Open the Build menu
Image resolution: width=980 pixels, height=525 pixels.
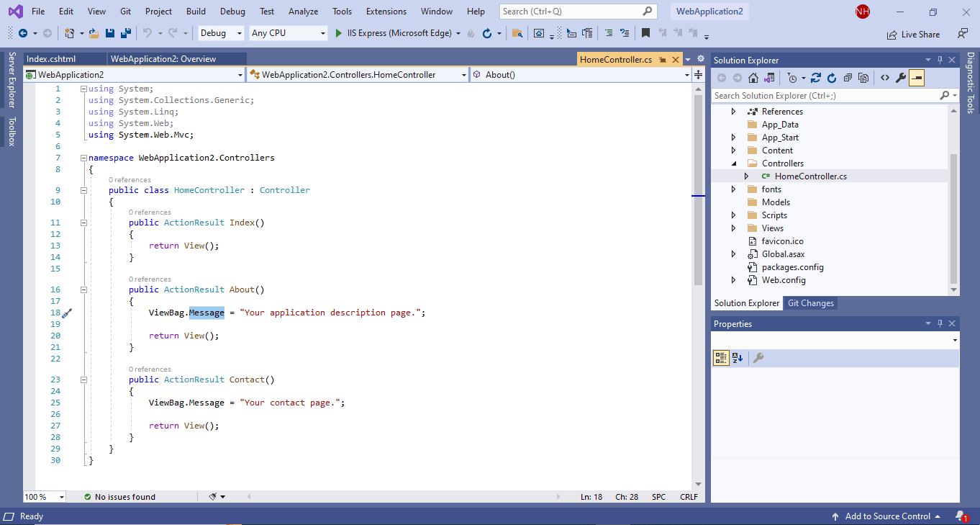(196, 12)
